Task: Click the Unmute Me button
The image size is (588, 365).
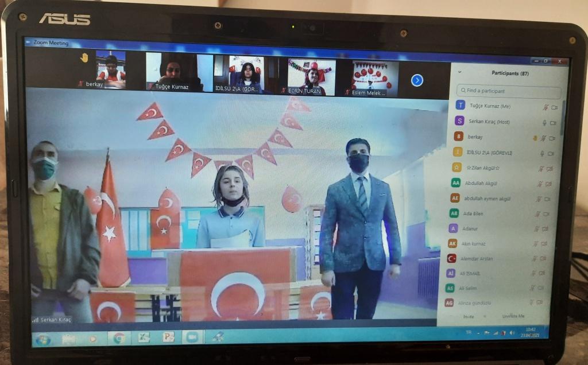Action: [x=513, y=316]
